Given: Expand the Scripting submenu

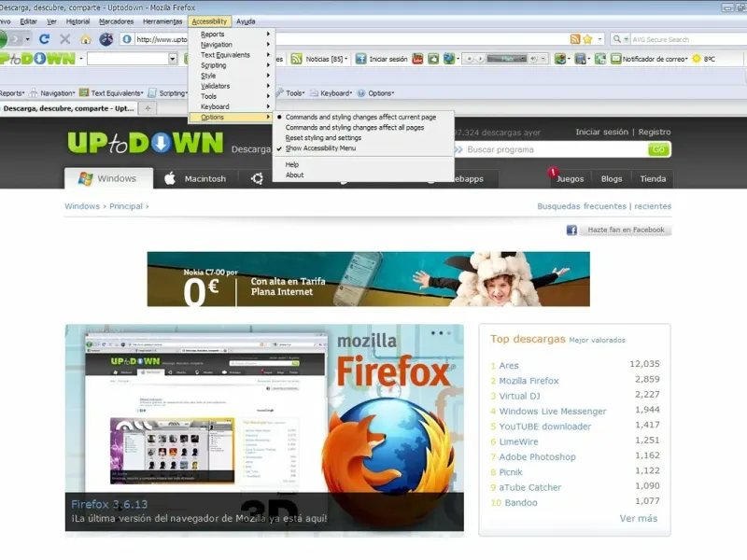Looking at the screenshot, I should [x=231, y=65].
